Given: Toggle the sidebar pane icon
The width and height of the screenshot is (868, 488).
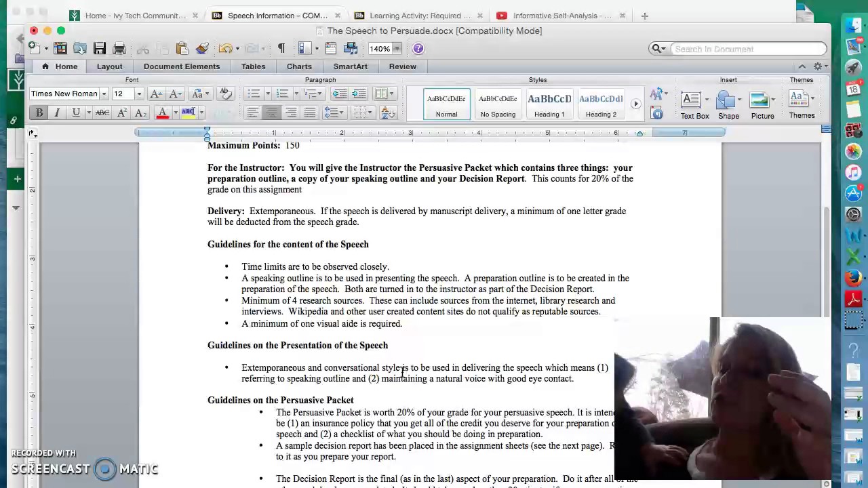Looking at the screenshot, I should pos(304,48).
